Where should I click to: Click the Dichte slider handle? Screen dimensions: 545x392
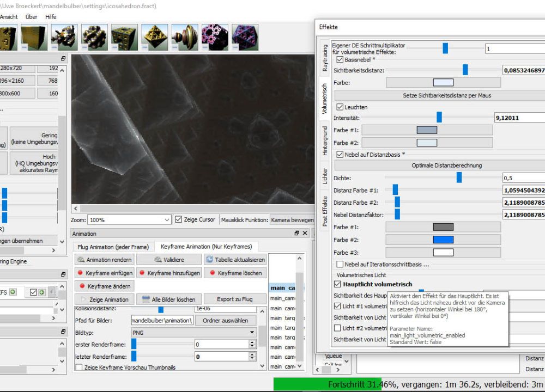point(459,177)
